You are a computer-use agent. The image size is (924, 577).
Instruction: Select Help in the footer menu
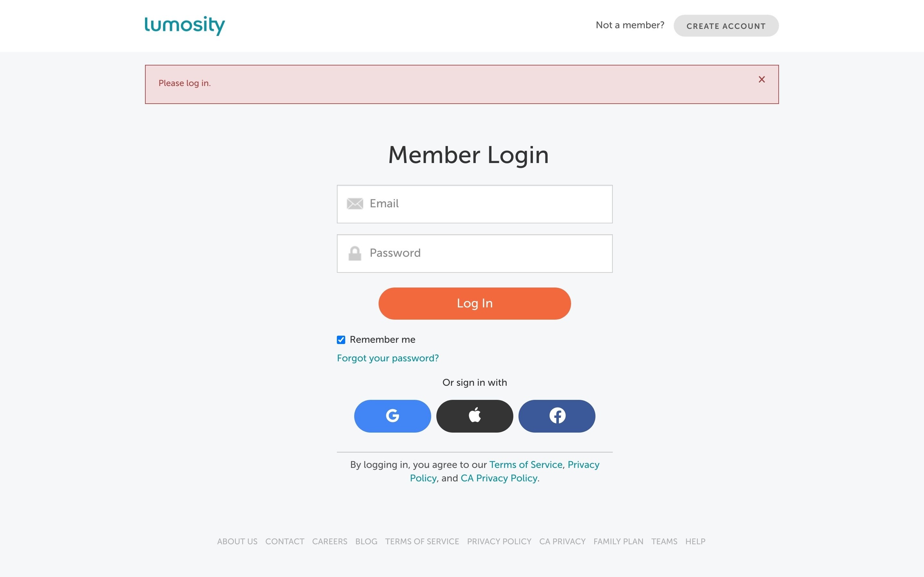point(695,541)
